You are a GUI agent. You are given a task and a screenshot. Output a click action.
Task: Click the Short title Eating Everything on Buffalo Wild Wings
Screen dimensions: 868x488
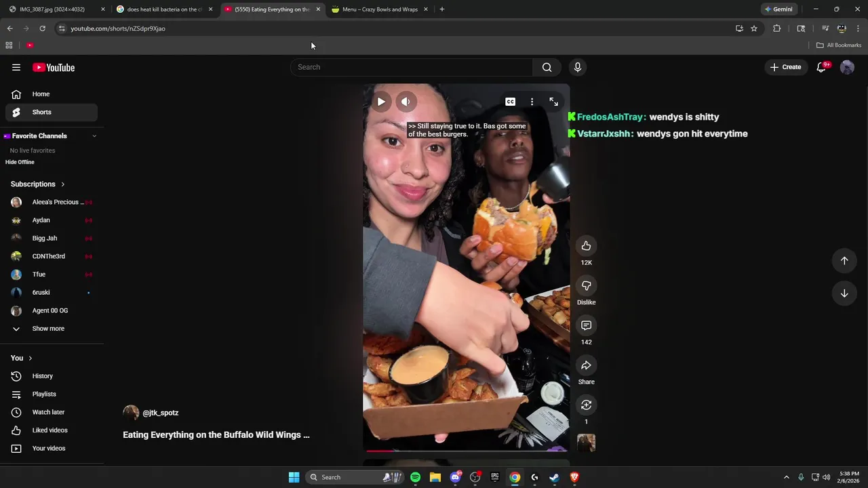click(216, 435)
